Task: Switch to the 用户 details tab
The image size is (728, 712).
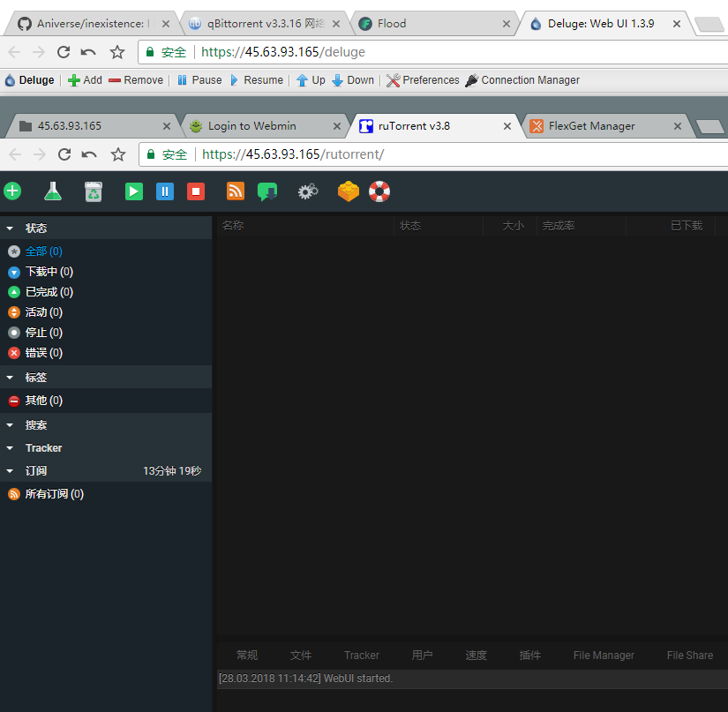Action: pyautogui.click(x=422, y=656)
